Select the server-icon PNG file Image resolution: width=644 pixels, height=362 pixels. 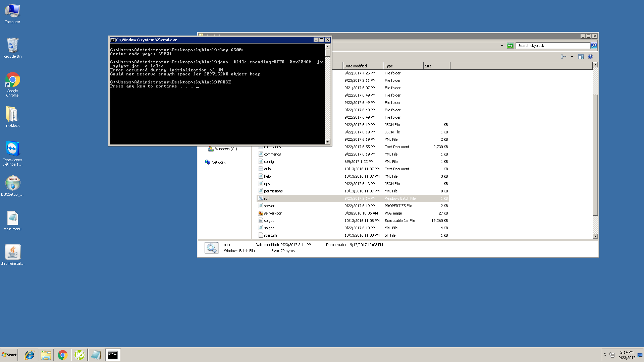[x=273, y=213]
